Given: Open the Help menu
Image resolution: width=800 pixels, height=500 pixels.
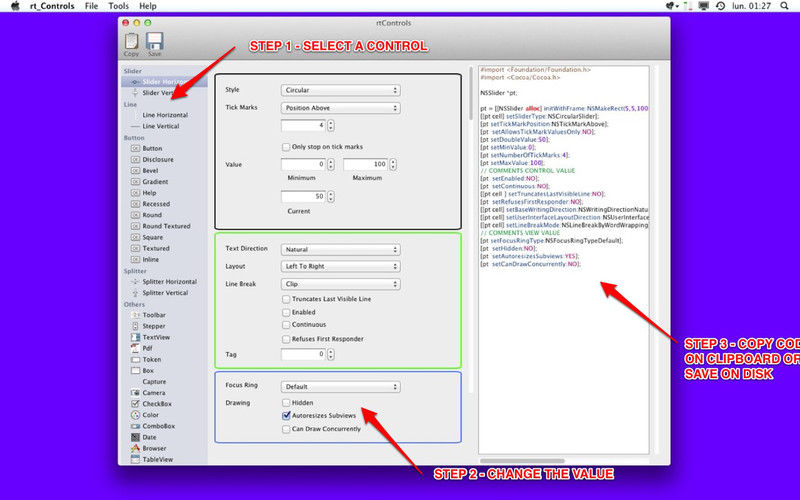Looking at the screenshot, I should point(148,6).
